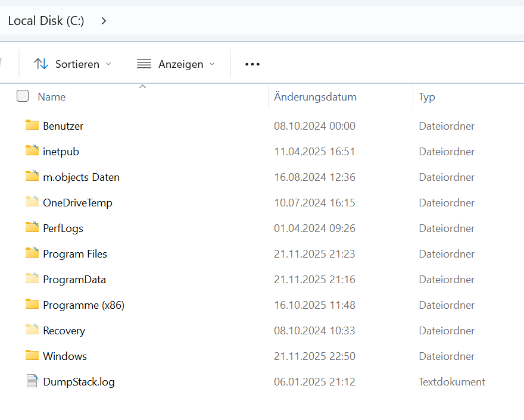This screenshot has height=420, width=524.
Task: Open the Windows folder icon
Action: (32, 356)
